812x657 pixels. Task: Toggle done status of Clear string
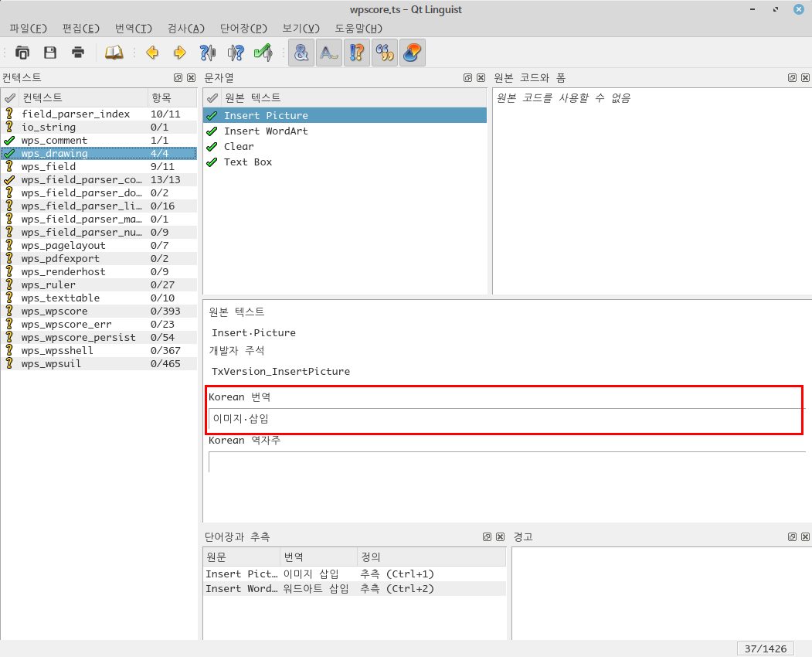tap(212, 147)
